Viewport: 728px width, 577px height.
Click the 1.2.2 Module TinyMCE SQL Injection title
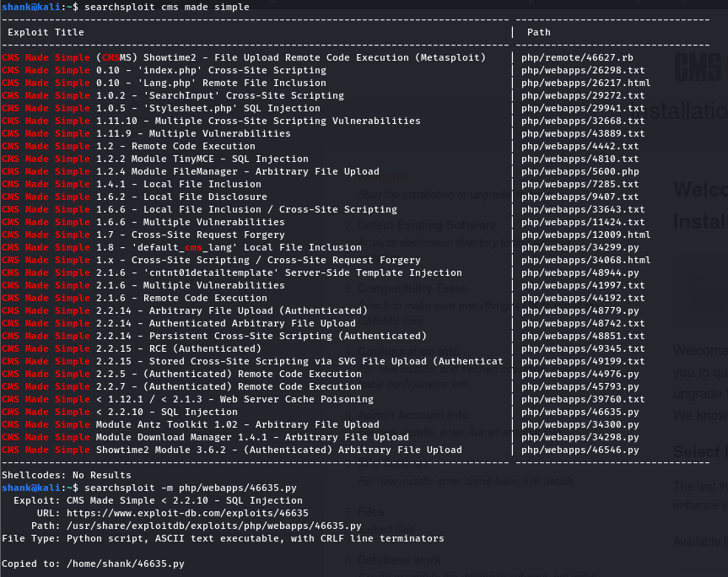(155, 159)
